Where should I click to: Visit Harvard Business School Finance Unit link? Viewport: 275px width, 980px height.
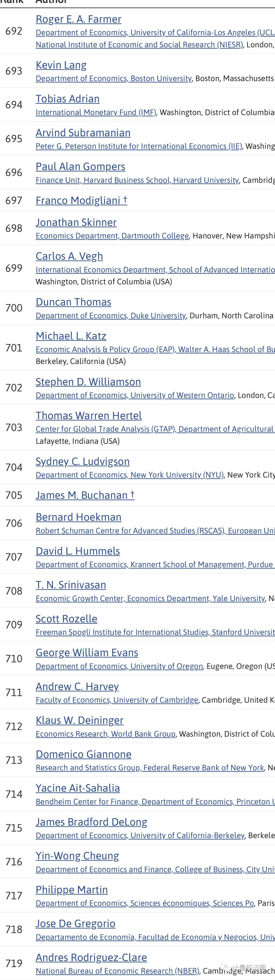point(137,180)
